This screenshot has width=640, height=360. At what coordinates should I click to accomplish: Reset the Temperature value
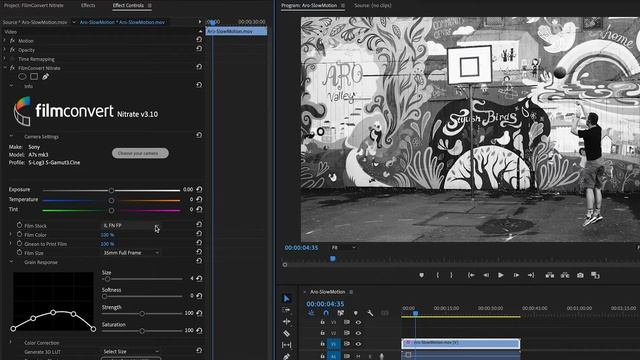pos(199,199)
